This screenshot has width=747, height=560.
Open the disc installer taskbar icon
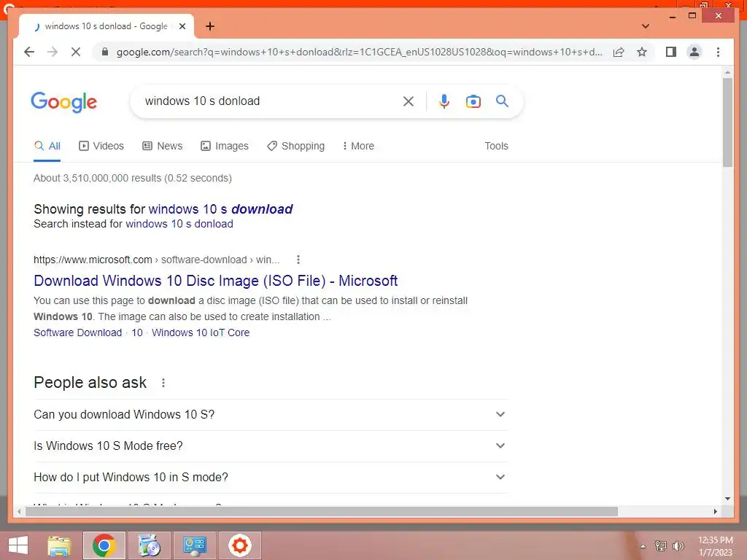[150, 545]
